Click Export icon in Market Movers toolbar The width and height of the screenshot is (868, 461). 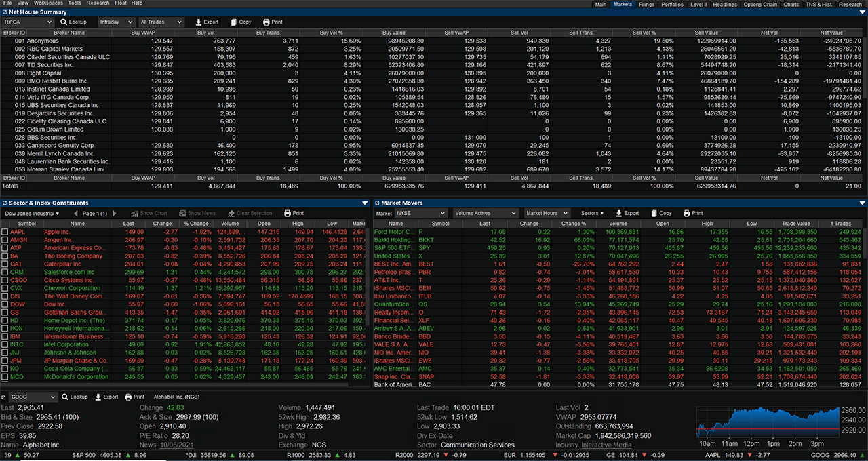(x=618, y=213)
